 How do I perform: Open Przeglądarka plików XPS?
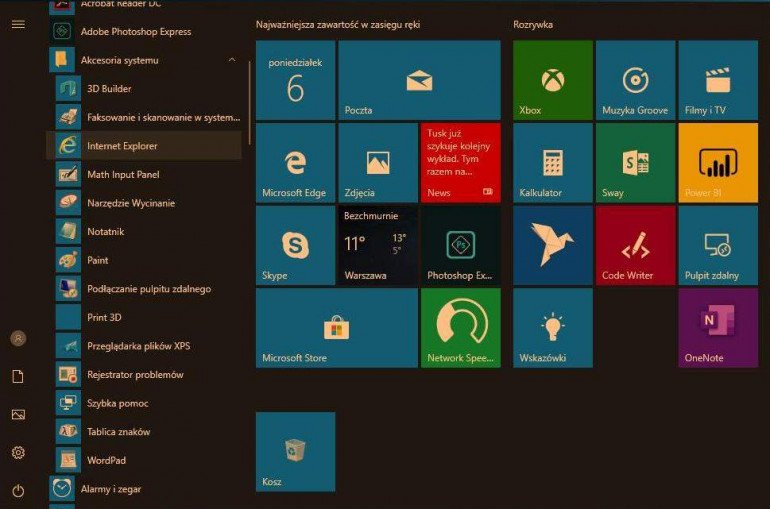[145, 346]
